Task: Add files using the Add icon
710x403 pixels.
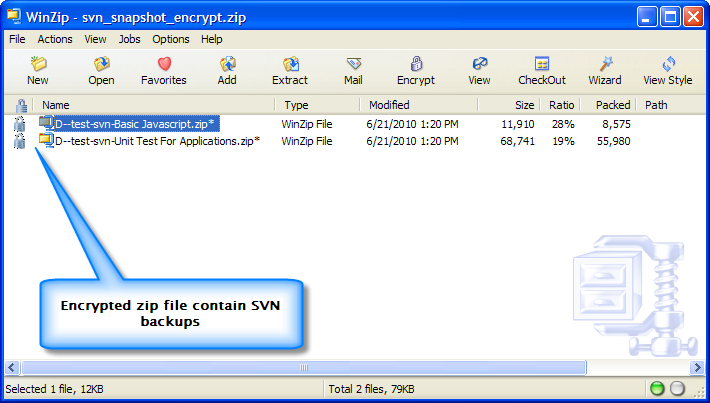Action: pos(227,64)
